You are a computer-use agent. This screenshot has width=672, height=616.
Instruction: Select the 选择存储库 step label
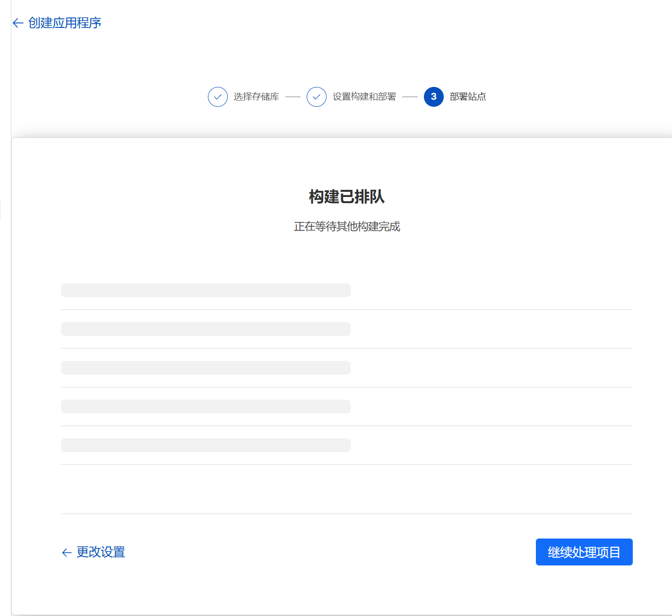click(x=256, y=97)
